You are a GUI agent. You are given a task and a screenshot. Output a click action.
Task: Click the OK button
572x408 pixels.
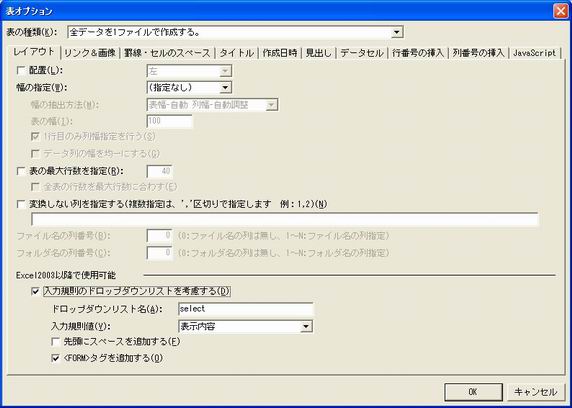point(473,392)
